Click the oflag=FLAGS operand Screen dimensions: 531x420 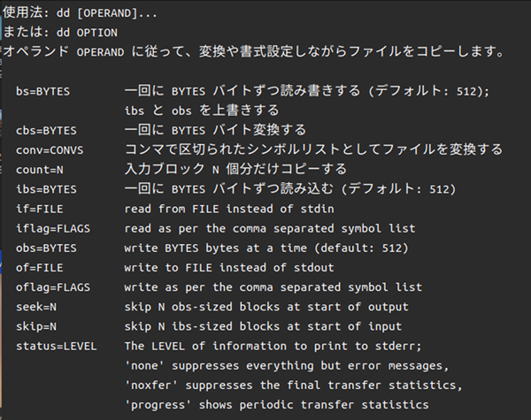pyautogui.click(x=53, y=286)
